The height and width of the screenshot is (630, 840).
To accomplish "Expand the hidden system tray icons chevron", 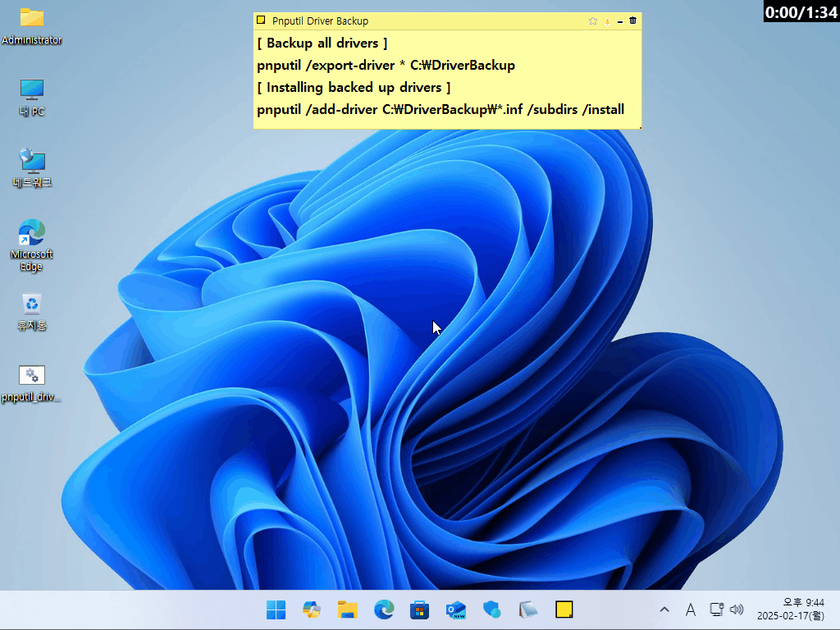I will (x=664, y=609).
